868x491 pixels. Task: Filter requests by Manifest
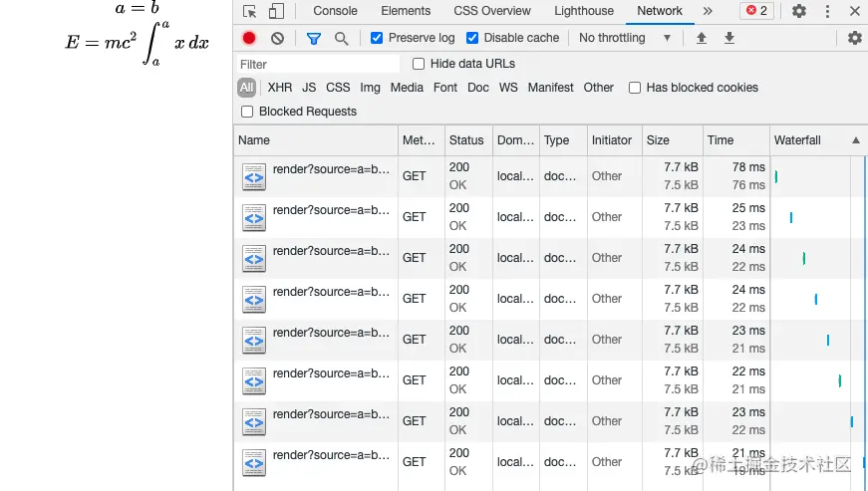point(550,88)
